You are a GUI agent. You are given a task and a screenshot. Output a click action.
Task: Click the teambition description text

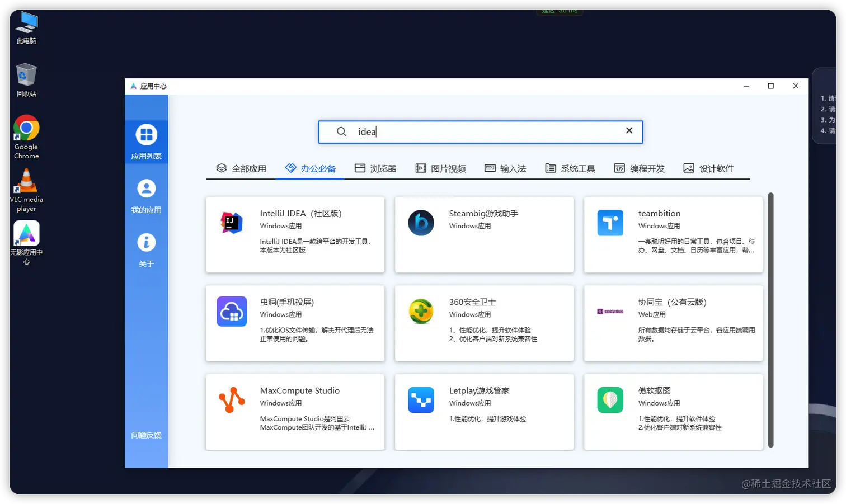[697, 246]
